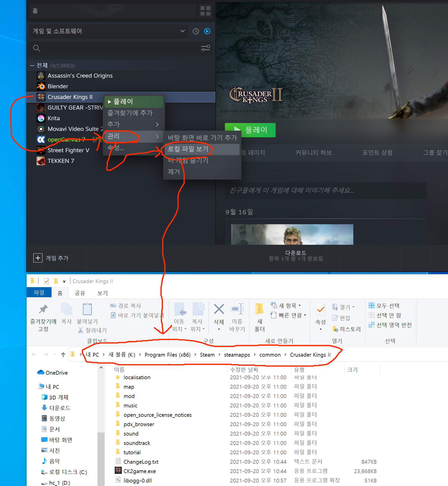Viewport: 448px width, 486px height.
Task: Click steamapps in the address breadcrumb
Action: (237, 355)
